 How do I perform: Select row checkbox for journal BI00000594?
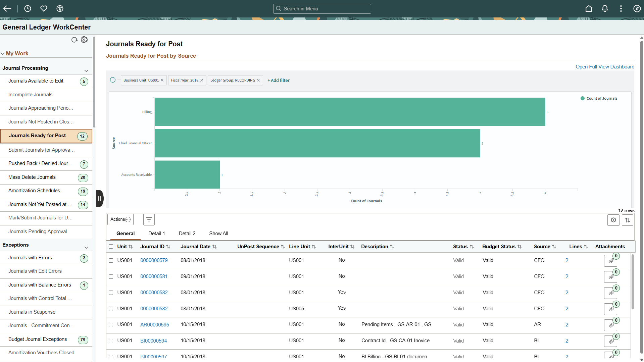111,341
